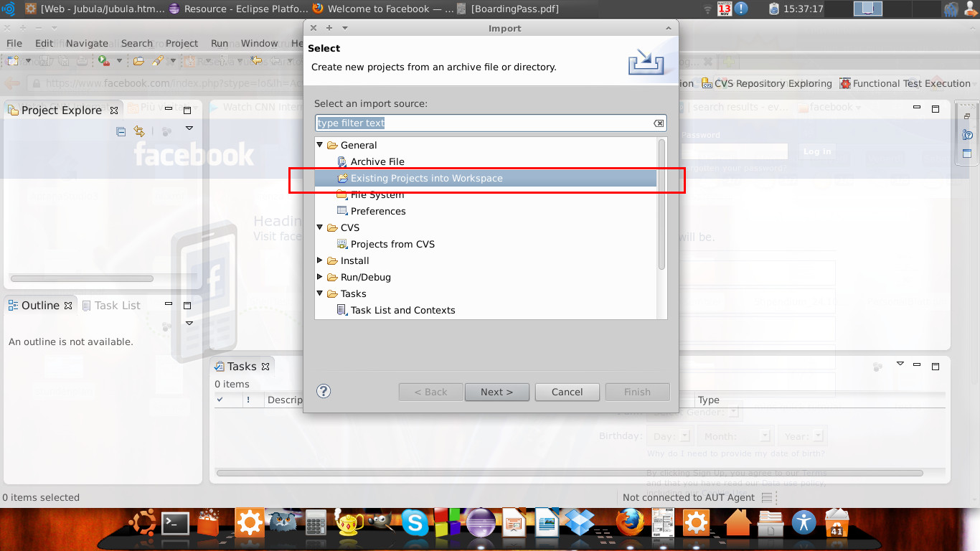Open the Edit menu
Image resolution: width=980 pixels, height=551 pixels.
point(44,43)
